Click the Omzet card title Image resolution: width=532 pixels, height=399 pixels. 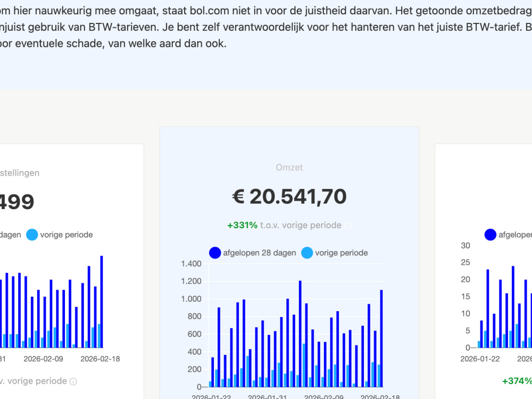click(x=289, y=167)
